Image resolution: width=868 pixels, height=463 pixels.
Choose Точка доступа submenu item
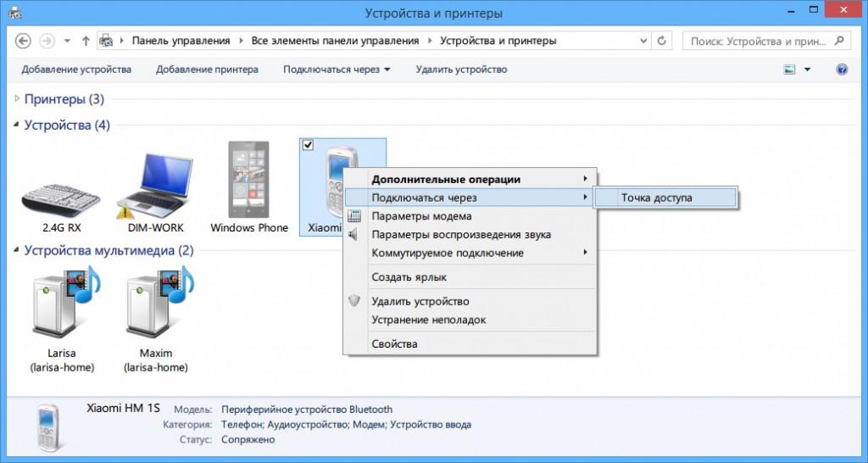(x=665, y=198)
